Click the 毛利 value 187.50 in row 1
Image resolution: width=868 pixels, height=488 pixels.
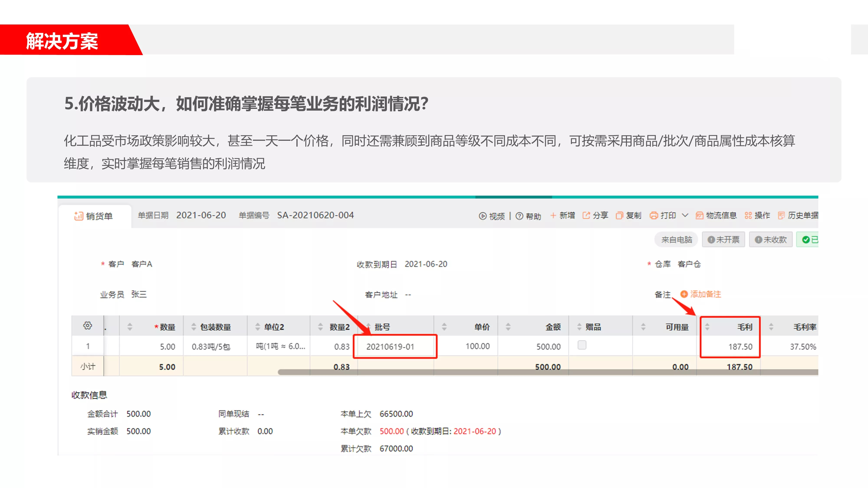[740, 347]
